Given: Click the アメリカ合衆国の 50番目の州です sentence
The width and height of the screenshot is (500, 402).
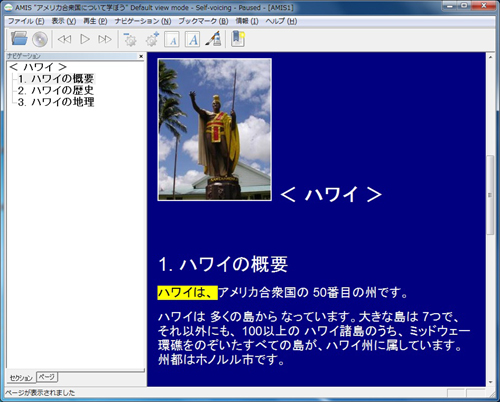Looking at the screenshot, I should (x=313, y=293).
